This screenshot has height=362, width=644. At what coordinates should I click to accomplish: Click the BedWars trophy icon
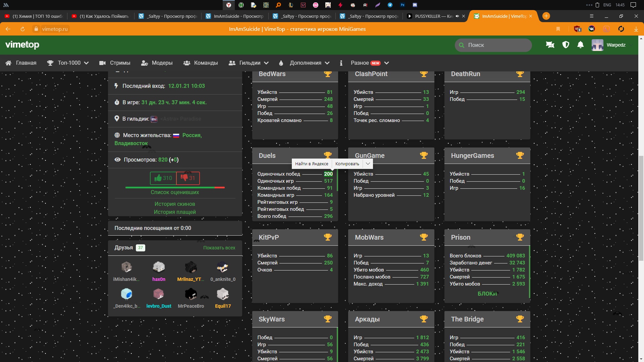[x=328, y=74]
